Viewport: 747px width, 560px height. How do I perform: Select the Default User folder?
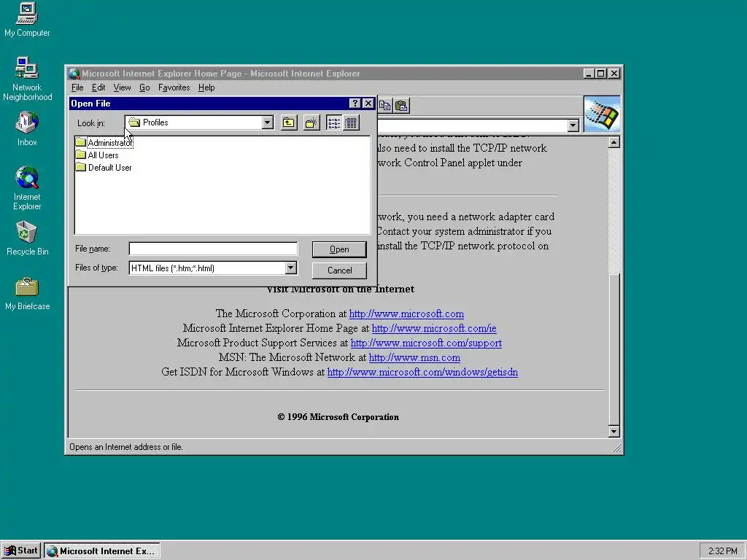point(104,168)
